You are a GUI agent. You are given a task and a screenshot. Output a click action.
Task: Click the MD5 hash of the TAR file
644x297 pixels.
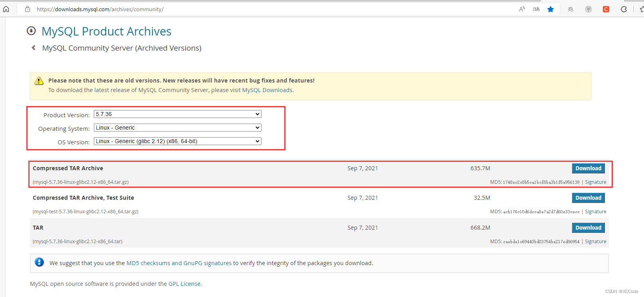click(541, 242)
